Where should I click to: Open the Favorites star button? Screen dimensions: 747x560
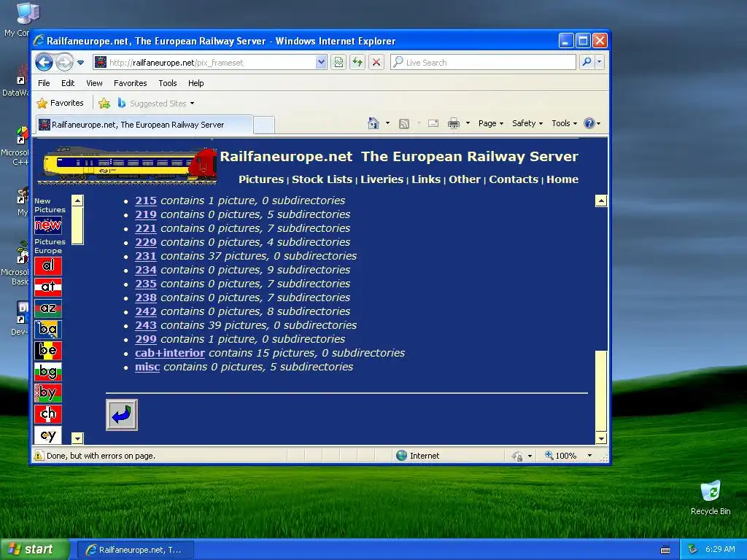pyautogui.click(x=60, y=103)
